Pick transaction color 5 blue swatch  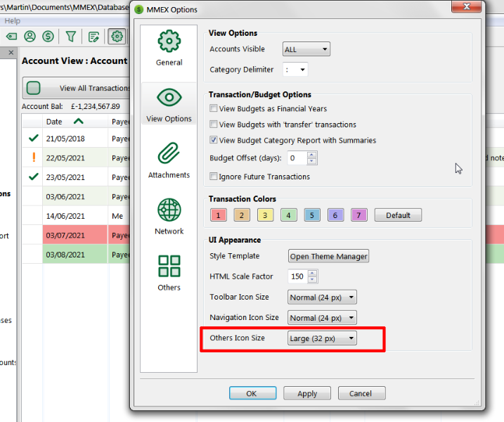click(312, 215)
